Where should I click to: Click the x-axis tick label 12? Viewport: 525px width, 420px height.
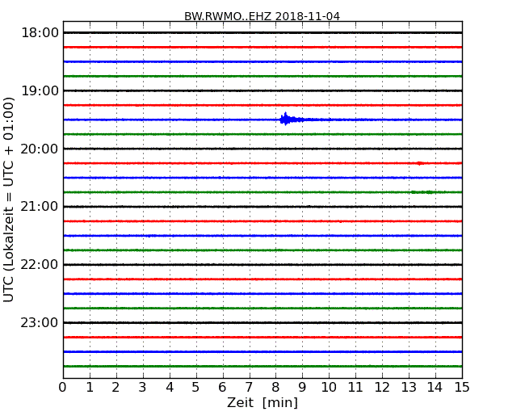click(x=382, y=388)
